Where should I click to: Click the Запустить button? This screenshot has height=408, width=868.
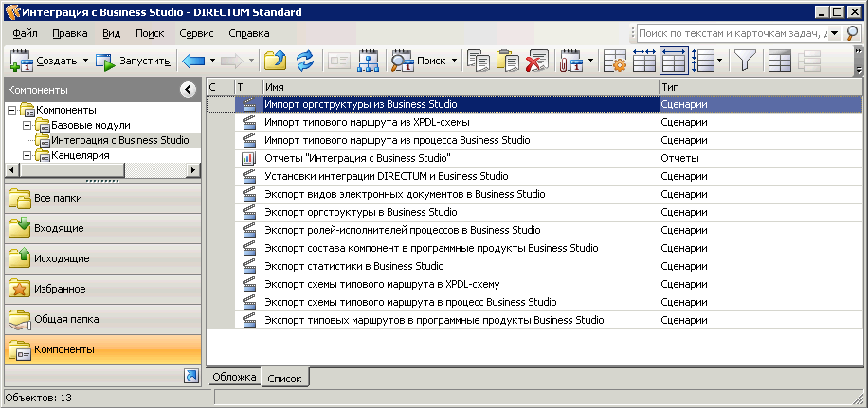[x=134, y=62]
